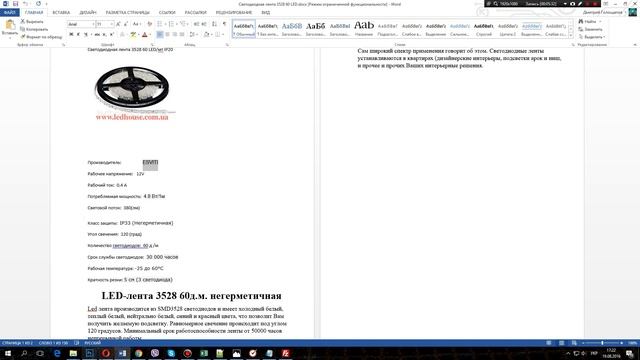Viewport: 640px width, 360px height.
Task: Apply the Название (Title) 'Aab' style
Action: pos(364,29)
